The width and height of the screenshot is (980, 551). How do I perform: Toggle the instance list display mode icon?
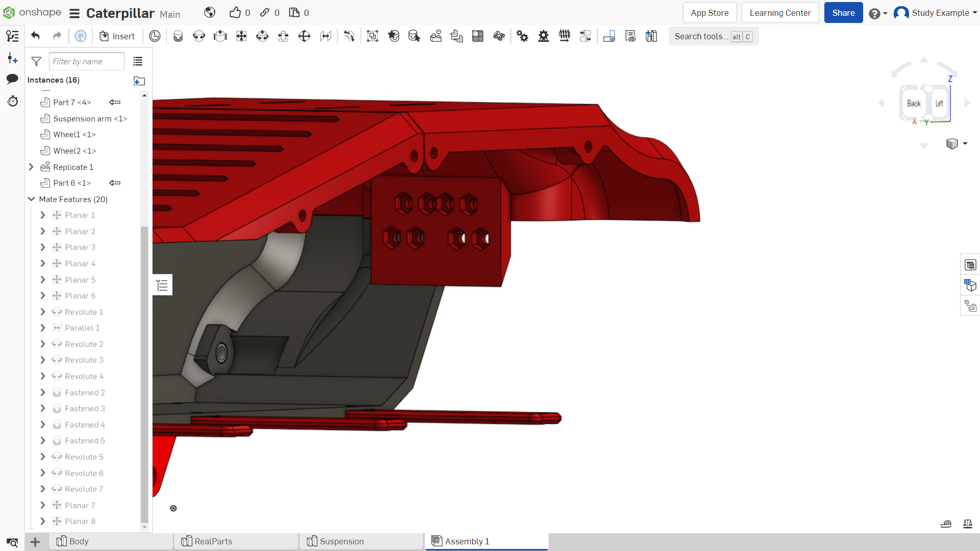138,61
